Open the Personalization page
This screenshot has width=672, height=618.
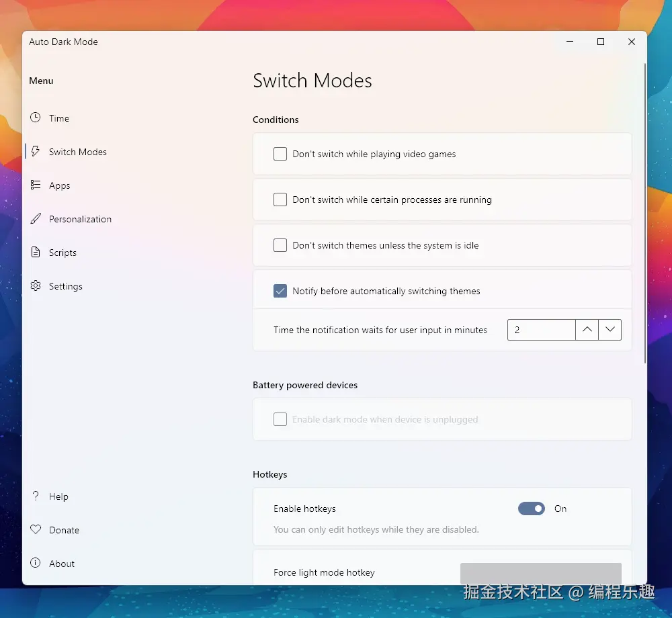click(80, 219)
